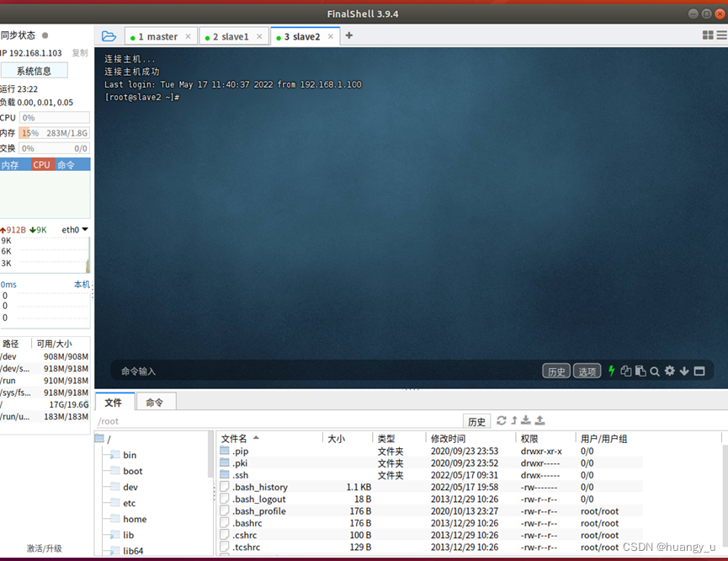Click the copy icon in terminal toolbar
This screenshot has height=561, width=728.
pyautogui.click(x=626, y=371)
